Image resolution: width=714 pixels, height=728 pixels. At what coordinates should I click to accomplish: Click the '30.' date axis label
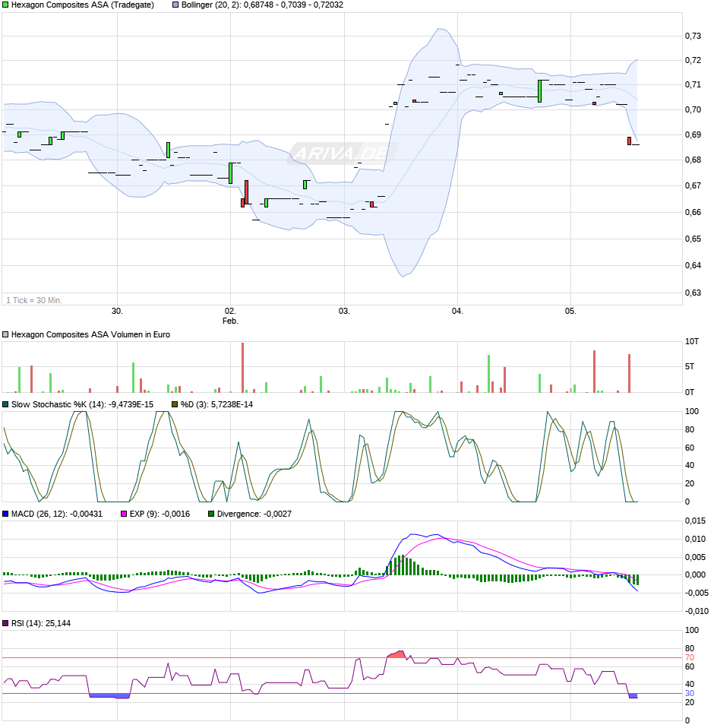click(118, 311)
